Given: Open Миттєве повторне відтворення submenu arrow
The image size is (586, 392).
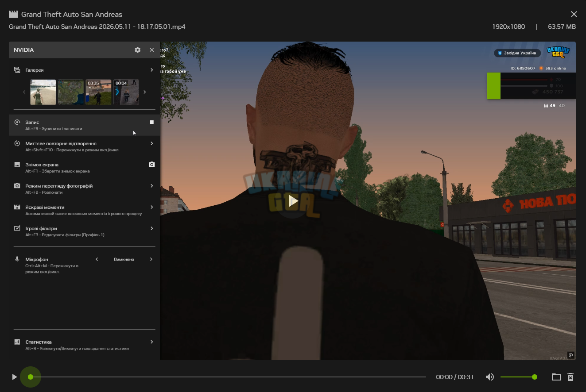Looking at the screenshot, I should (151, 143).
